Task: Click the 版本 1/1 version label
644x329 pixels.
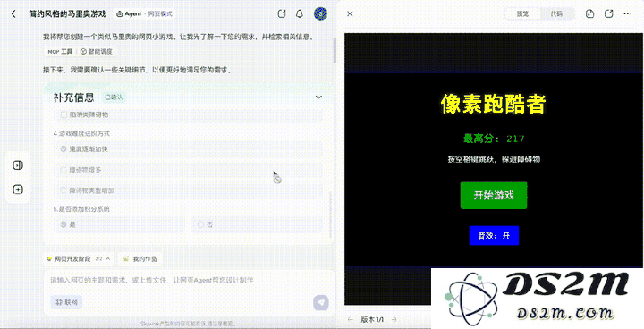Action: (372, 319)
